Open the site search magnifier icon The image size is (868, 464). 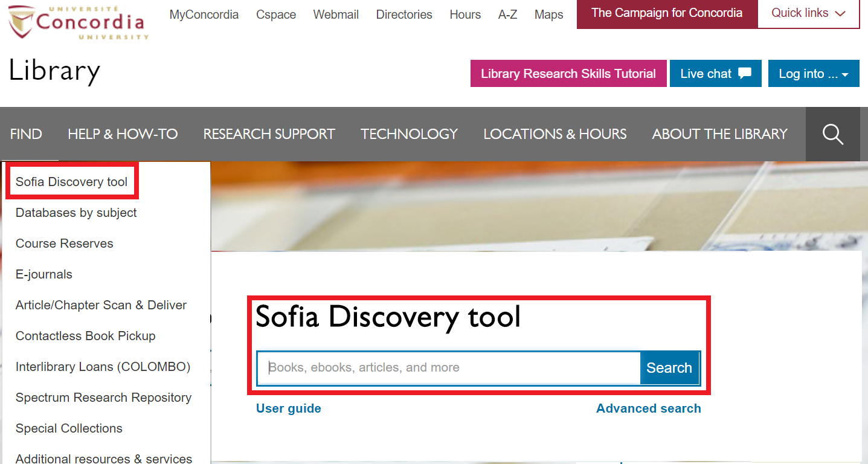[x=832, y=134]
